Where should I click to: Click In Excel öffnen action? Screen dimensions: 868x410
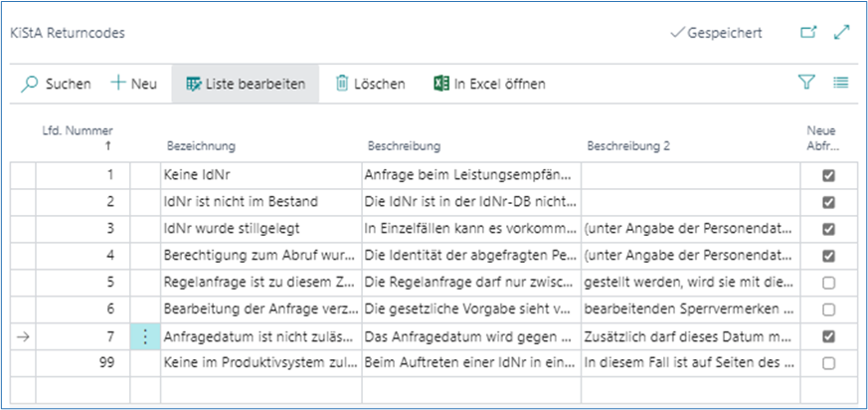click(499, 85)
